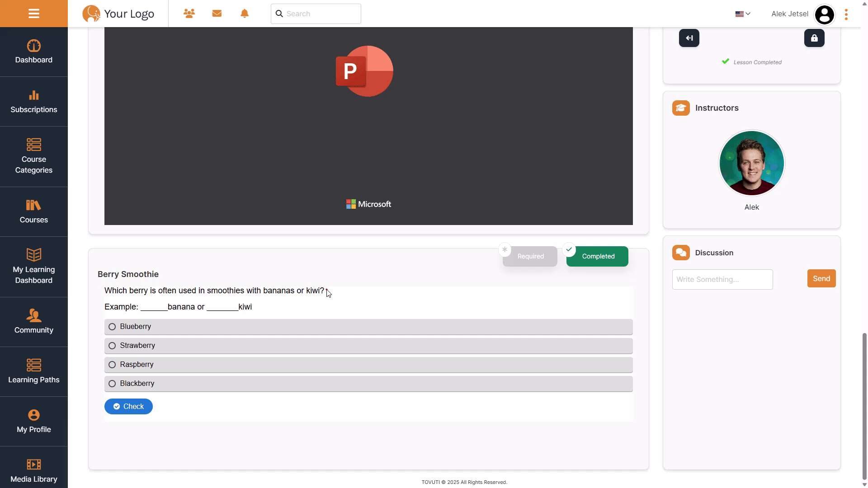Image resolution: width=868 pixels, height=488 pixels.
Task: Select the Strawberry answer
Action: 368,346
